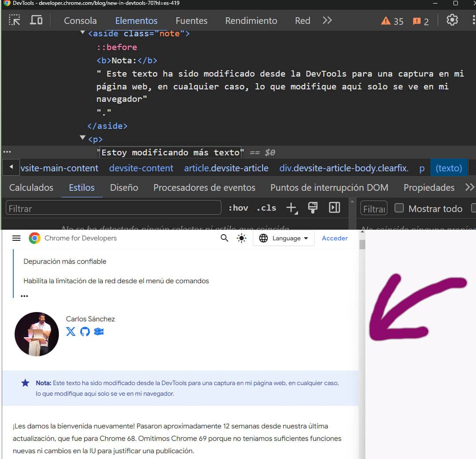
Task: Click the Filtrar styles input field
Action: [113, 208]
